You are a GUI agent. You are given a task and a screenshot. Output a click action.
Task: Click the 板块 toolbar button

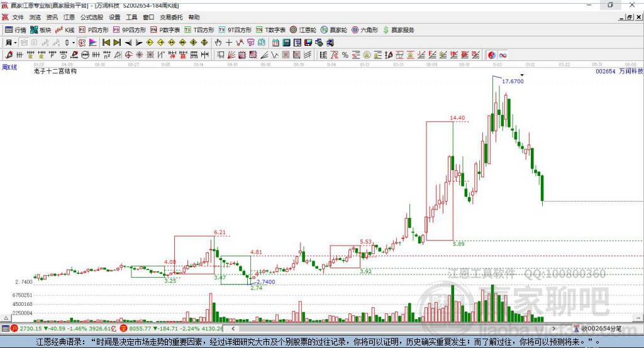click(x=40, y=30)
